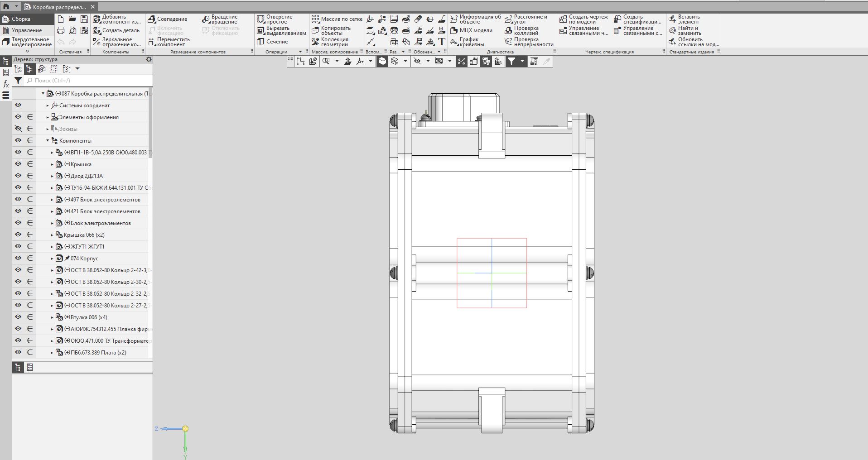Click the Simple hole tool
The width and height of the screenshot is (868, 460).
[x=260, y=19]
